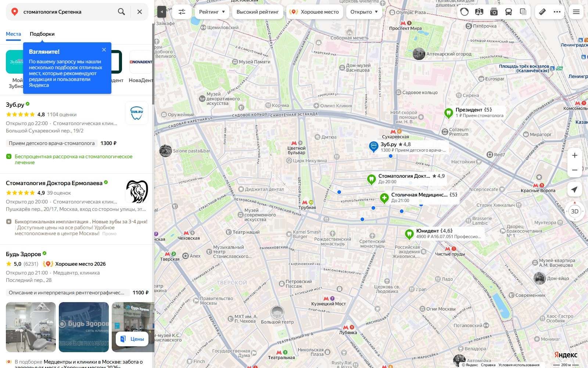Viewport: 588px width, 368px height.
Task: Open the hamburger main menu
Action: click(x=576, y=12)
